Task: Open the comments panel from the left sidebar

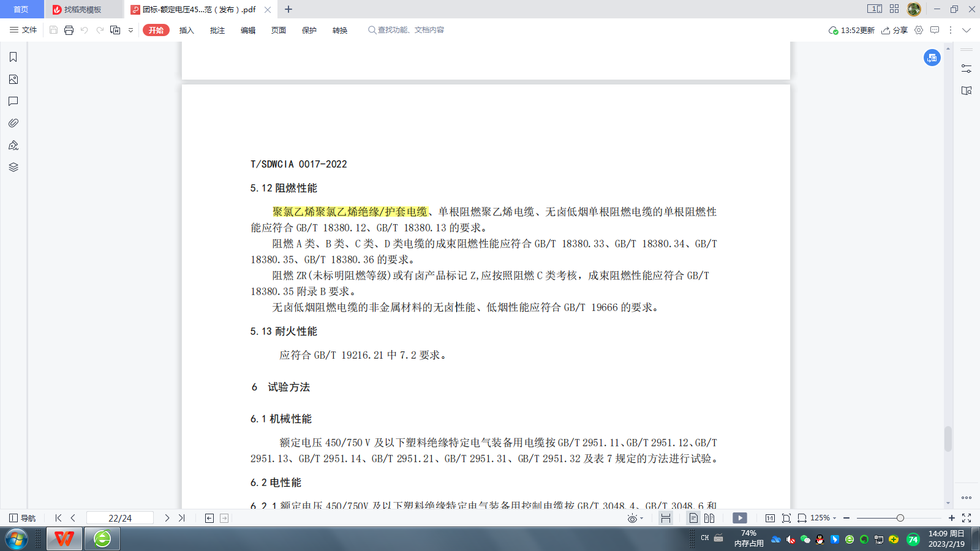Action: click(13, 102)
